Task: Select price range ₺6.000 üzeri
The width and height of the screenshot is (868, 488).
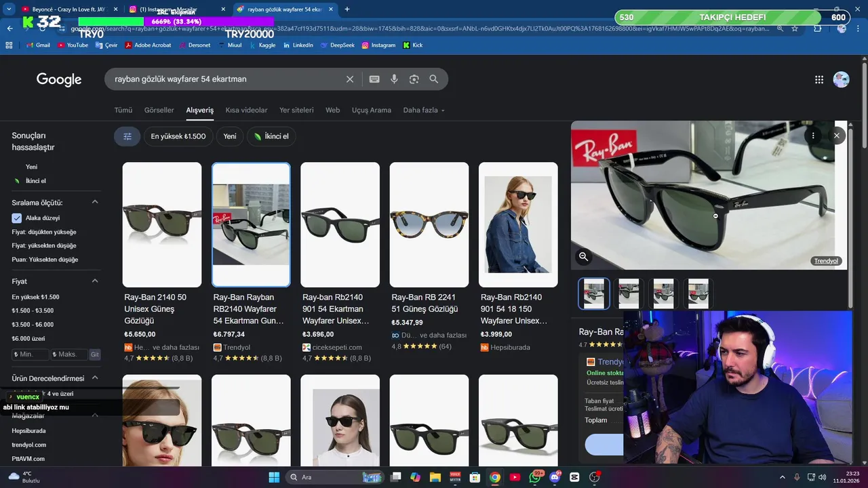Action: click(28, 338)
